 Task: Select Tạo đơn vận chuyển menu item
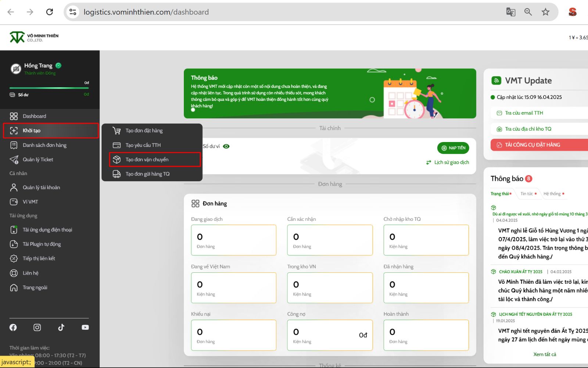click(155, 159)
